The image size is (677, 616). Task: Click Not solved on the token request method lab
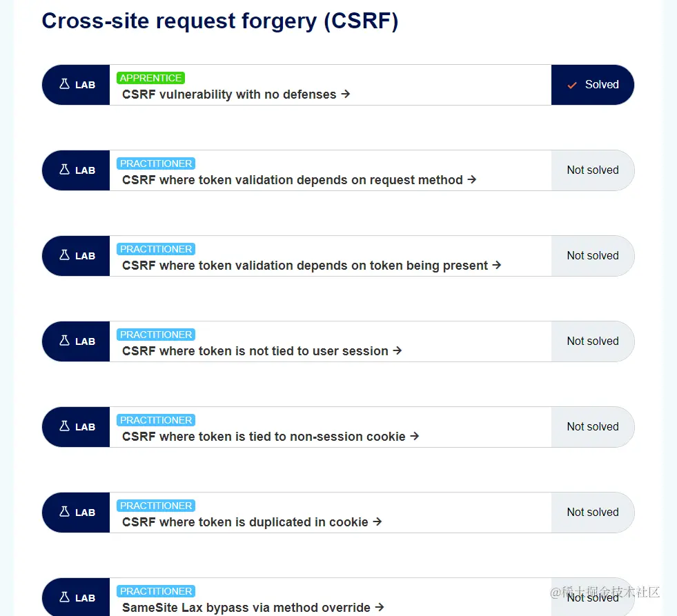(592, 170)
